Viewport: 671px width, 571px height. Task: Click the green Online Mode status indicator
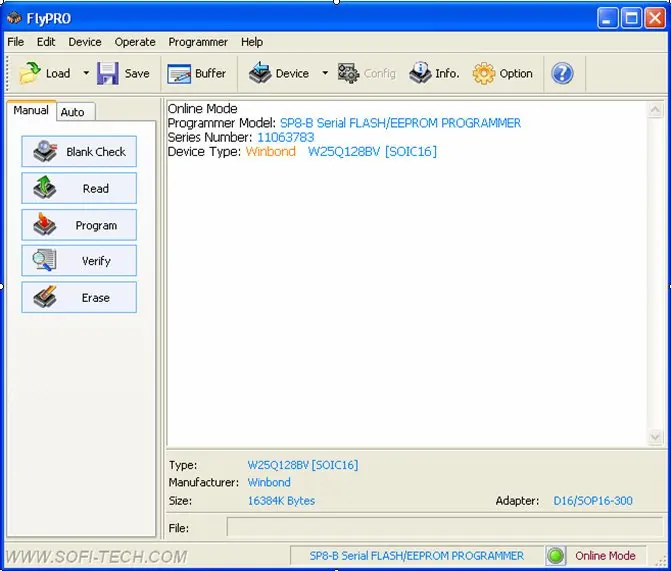[x=556, y=556]
